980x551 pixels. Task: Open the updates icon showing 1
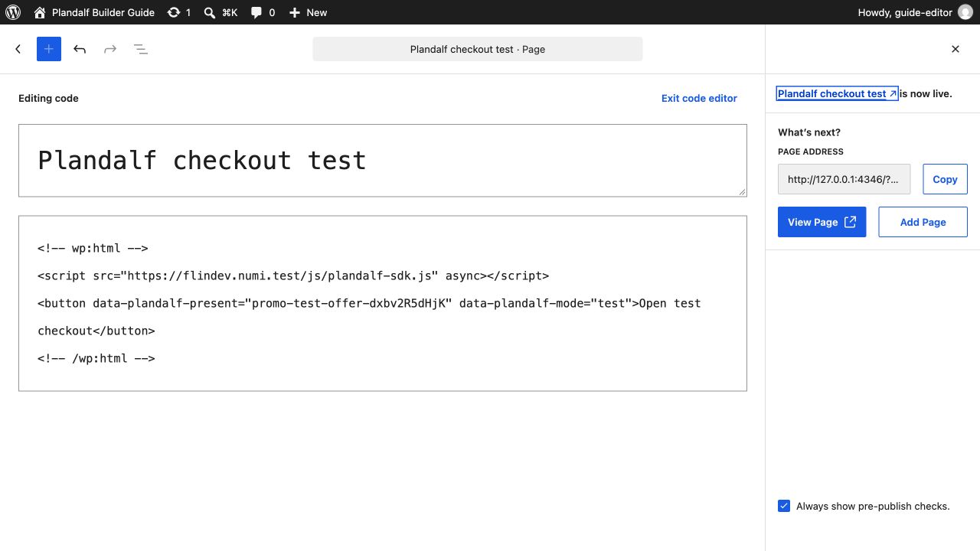click(179, 12)
